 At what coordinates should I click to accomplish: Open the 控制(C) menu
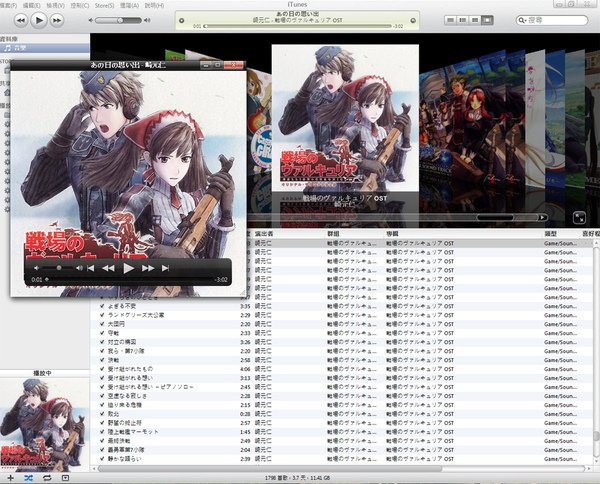pos(80,5)
